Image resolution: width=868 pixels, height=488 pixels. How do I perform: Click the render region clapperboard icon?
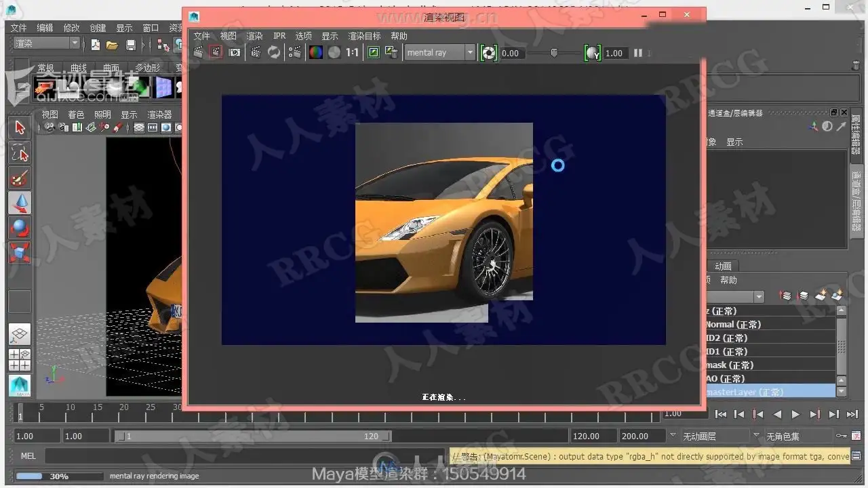coord(216,52)
